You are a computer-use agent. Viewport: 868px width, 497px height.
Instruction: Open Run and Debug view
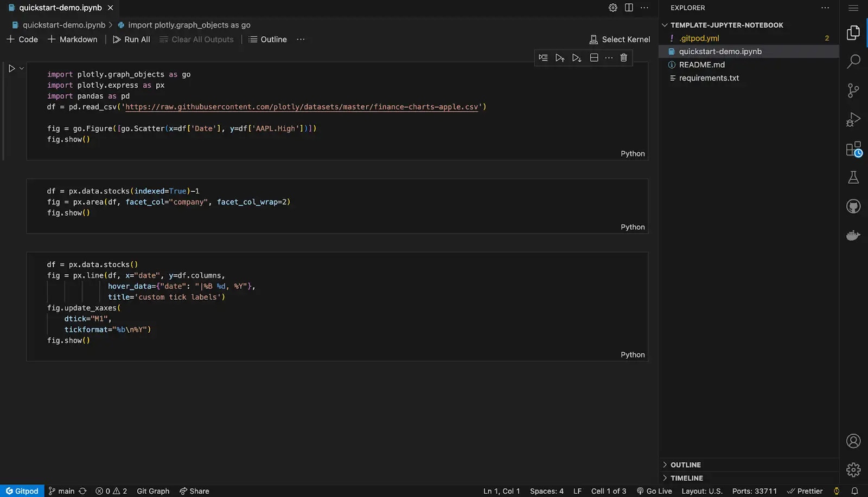[x=853, y=119]
